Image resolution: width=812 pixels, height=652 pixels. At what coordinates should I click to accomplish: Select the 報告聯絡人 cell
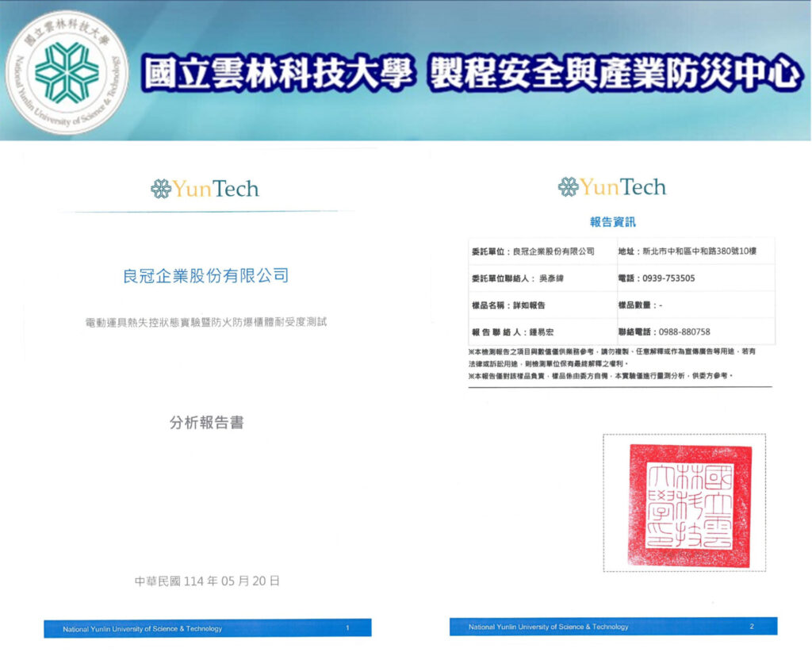click(510, 332)
